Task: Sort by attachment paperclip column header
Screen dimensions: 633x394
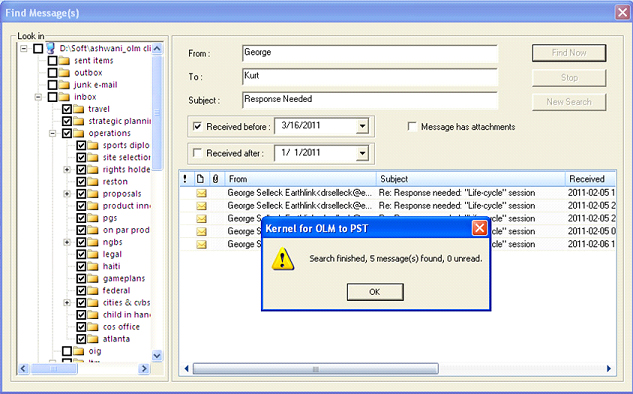Action: point(216,179)
